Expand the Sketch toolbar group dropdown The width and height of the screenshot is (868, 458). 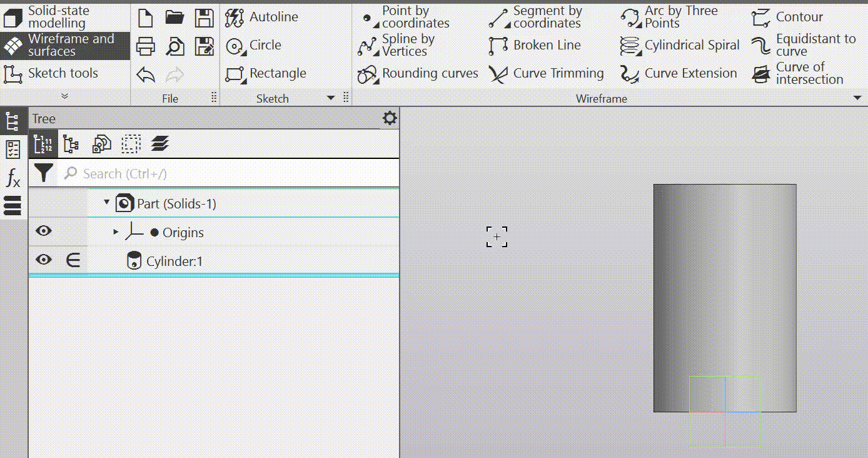click(x=331, y=98)
